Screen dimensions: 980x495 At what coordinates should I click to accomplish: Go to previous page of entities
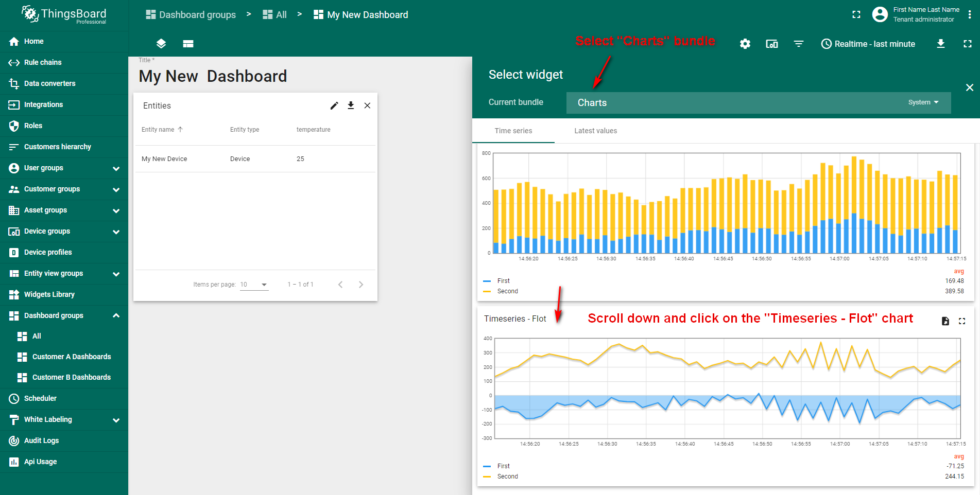[340, 285]
